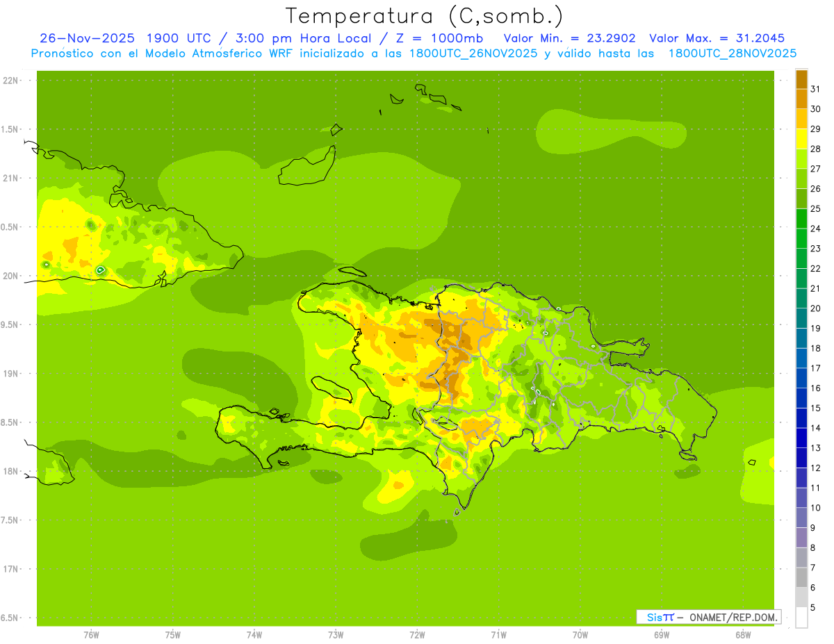
Task: Click the '22N' latitude label
Action: click(11, 80)
